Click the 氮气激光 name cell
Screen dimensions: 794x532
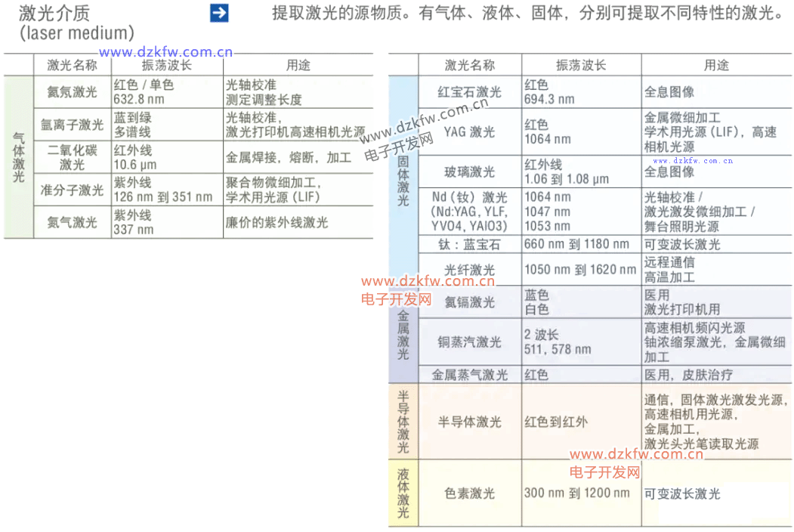click(x=73, y=222)
